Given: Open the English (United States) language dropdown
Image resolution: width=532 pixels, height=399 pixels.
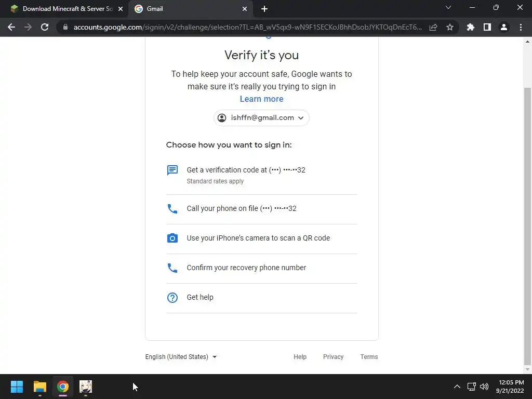Looking at the screenshot, I should [181, 357].
